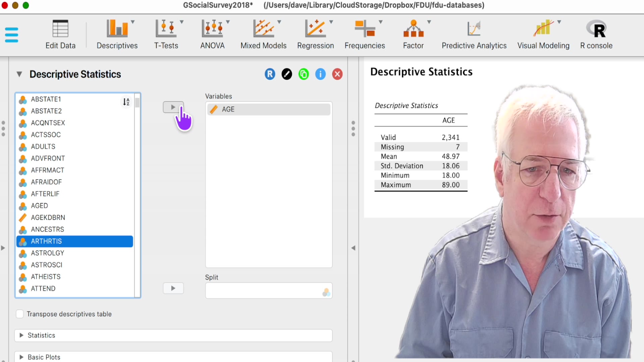Click arrow button next to Split box

[173, 288]
